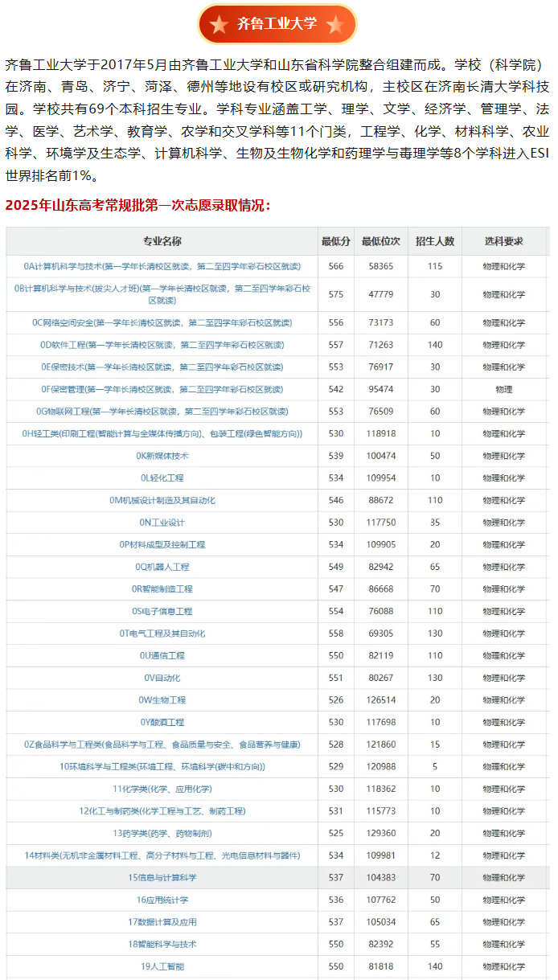Image resolution: width=558 pixels, height=980 pixels.
Task: Click the minimum score cell 566
Action: pos(336,266)
